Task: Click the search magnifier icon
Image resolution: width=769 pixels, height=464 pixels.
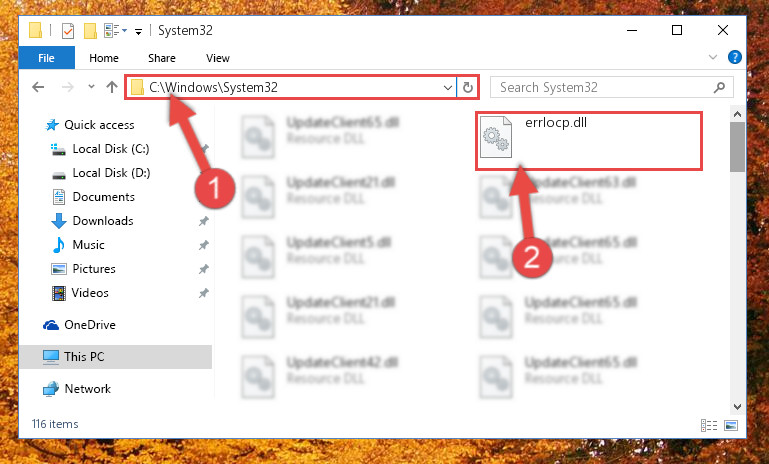Action: 719,87
